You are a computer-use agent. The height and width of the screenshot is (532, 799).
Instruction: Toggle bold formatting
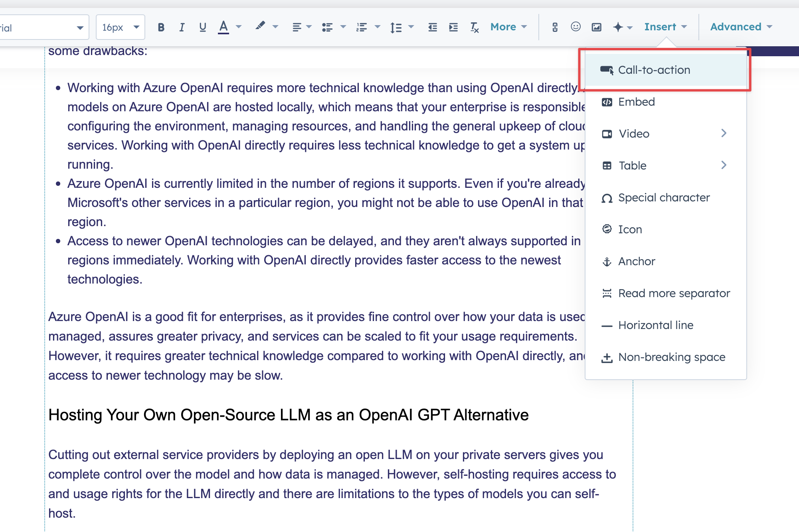pos(161,27)
